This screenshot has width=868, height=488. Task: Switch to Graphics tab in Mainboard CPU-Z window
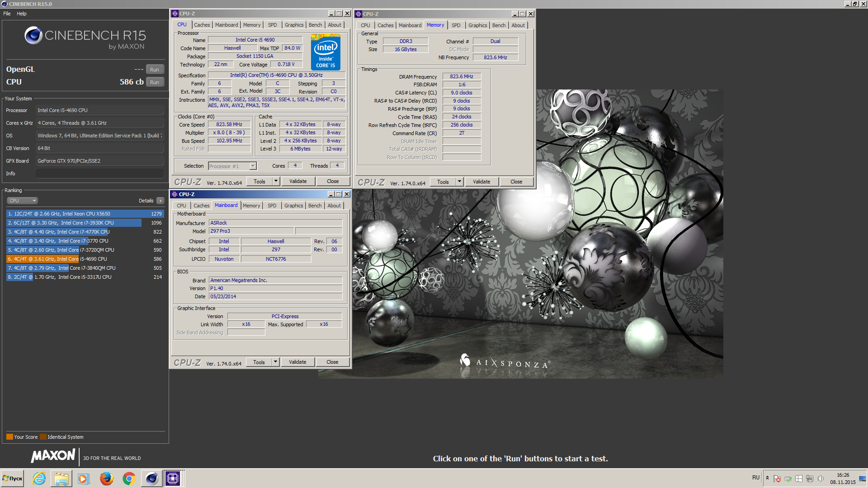pyautogui.click(x=294, y=206)
